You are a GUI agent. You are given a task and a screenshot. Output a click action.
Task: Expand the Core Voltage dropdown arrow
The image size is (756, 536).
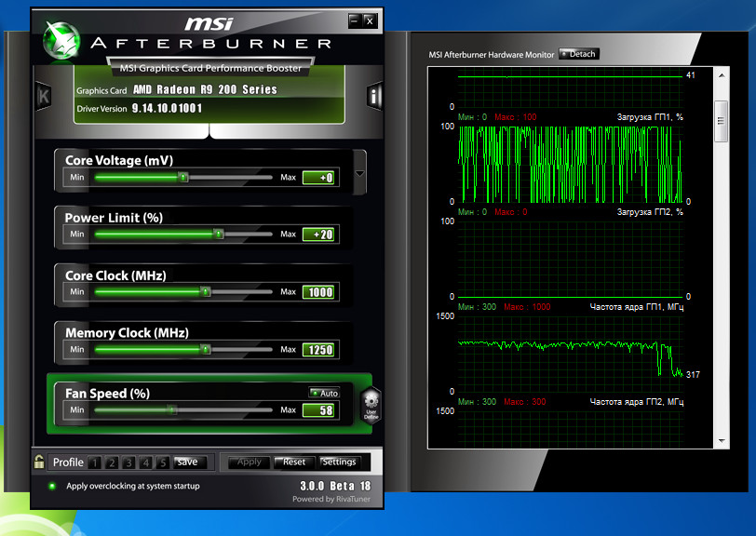click(x=359, y=173)
